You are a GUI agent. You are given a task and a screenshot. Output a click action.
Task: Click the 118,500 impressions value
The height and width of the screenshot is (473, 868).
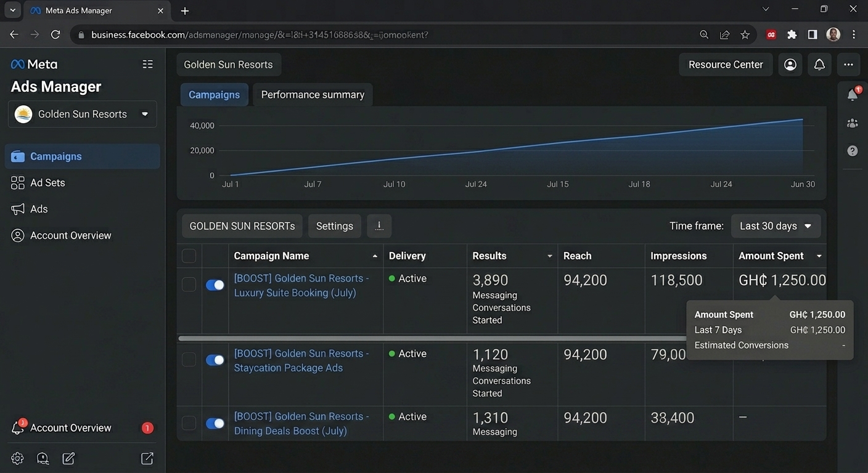click(x=676, y=280)
